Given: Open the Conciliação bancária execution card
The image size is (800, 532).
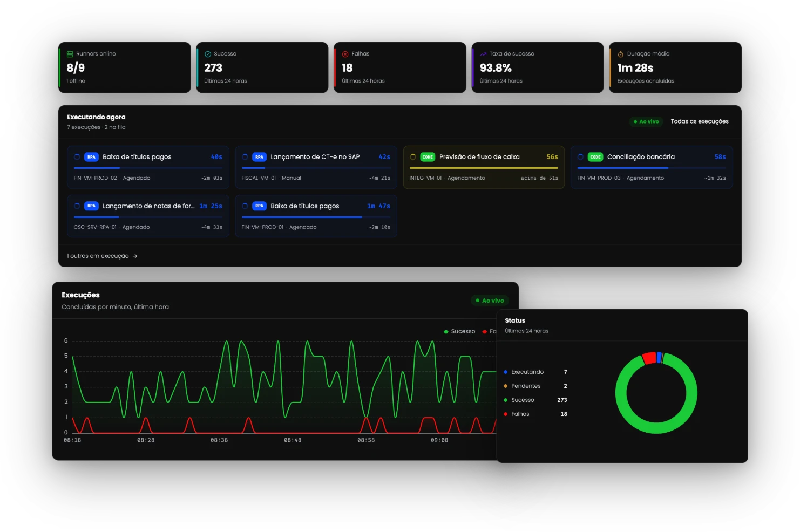Looking at the screenshot, I should (x=652, y=167).
